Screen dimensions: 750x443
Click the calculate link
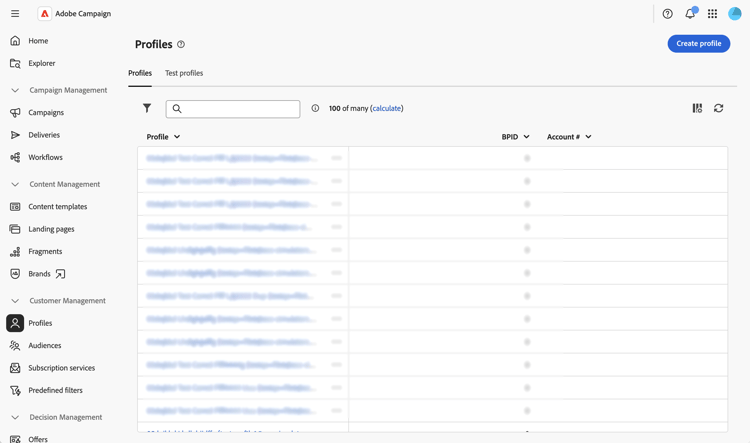coord(386,108)
